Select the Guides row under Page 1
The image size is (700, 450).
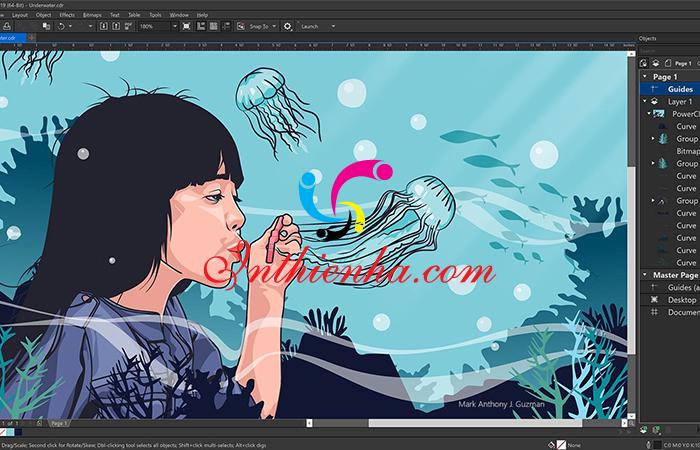tap(670, 89)
